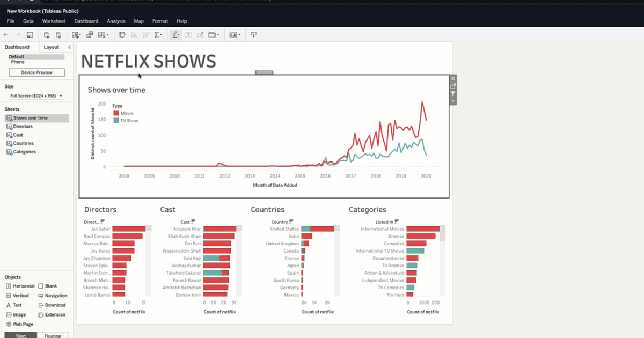Select the Categories sheet in Sheets list
The image size is (644, 338).
pos(21,152)
